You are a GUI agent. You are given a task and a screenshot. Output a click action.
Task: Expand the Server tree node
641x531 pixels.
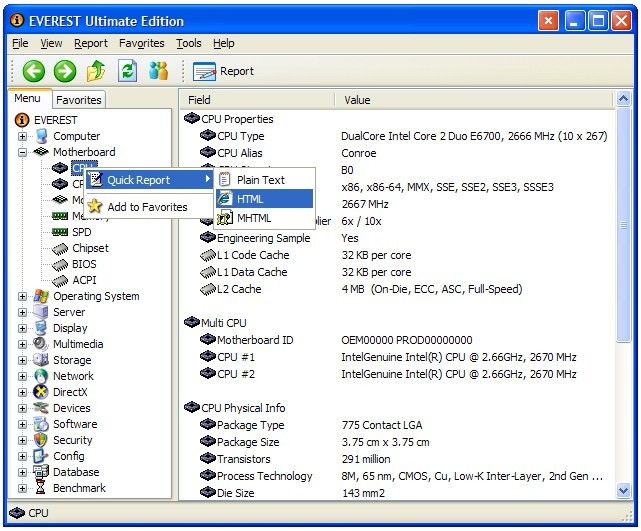(22, 312)
